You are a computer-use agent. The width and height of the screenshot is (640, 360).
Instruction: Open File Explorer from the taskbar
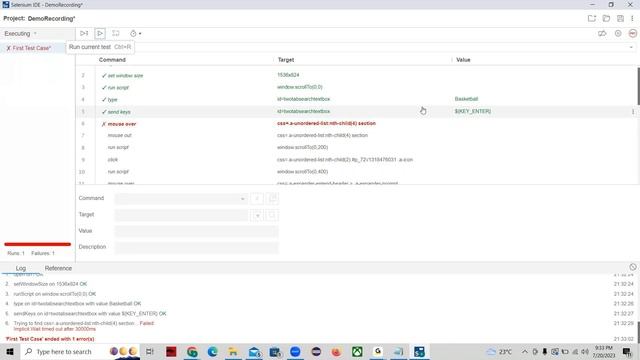pyautogui.click(x=233, y=351)
